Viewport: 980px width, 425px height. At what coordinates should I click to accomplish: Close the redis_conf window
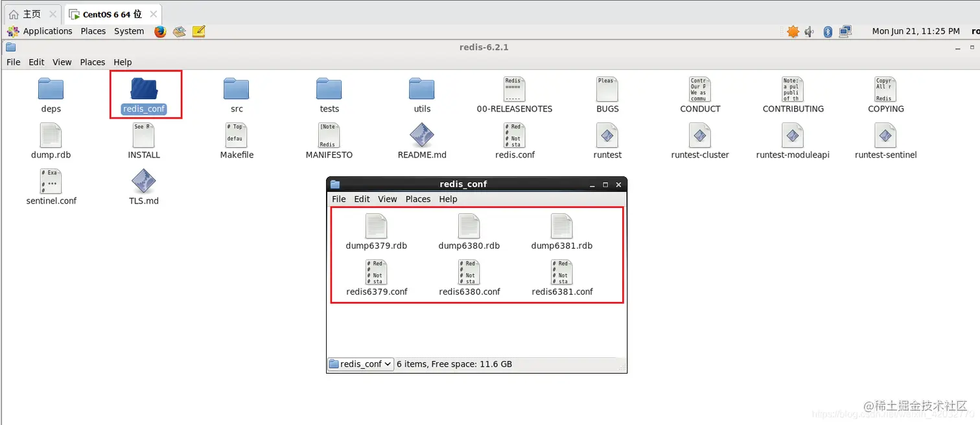coord(618,185)
